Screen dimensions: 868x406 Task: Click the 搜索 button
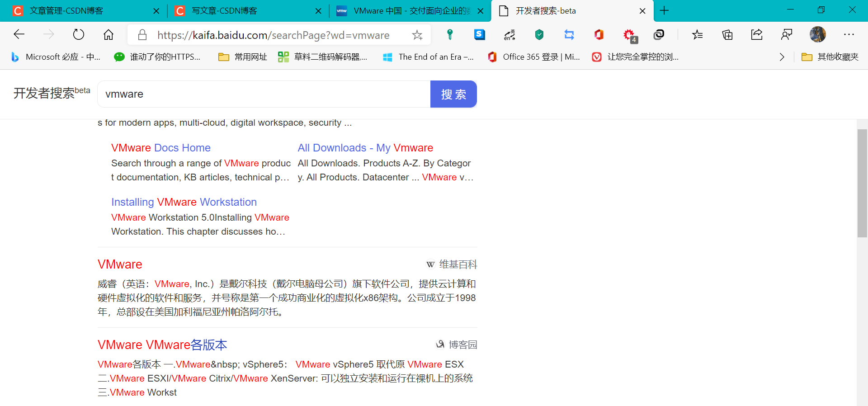click(x=453, y=94)
